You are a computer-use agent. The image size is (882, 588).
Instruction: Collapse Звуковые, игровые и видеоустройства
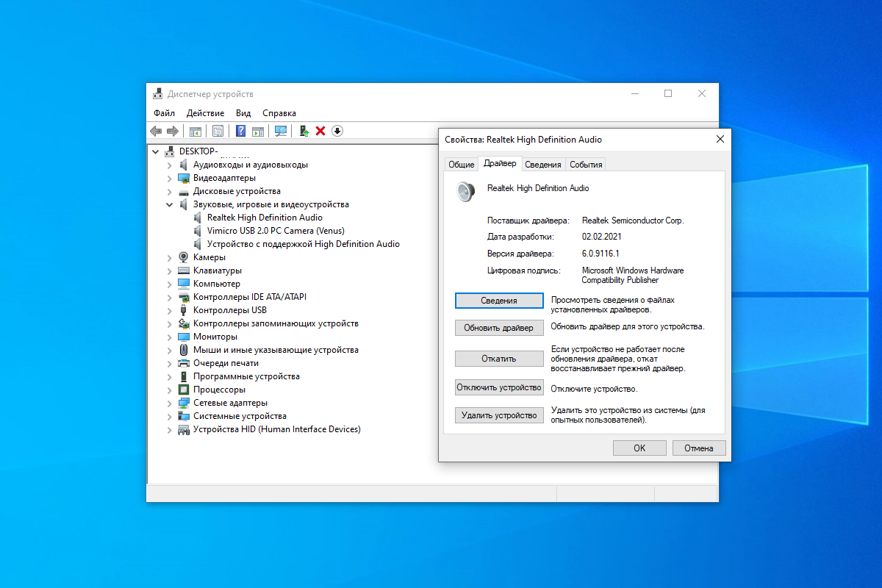(170, 204)
